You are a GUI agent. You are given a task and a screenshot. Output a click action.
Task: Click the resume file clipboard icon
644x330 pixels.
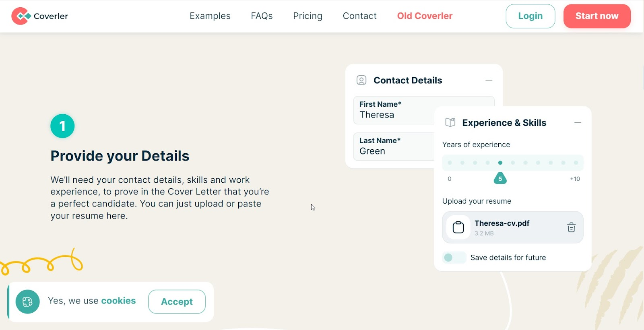[x=458, y=227]
